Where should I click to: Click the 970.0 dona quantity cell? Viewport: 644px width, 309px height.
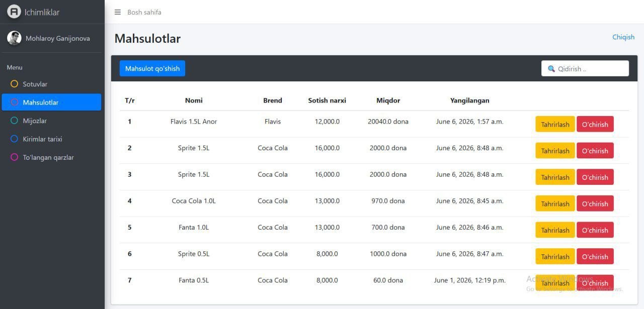388,201
